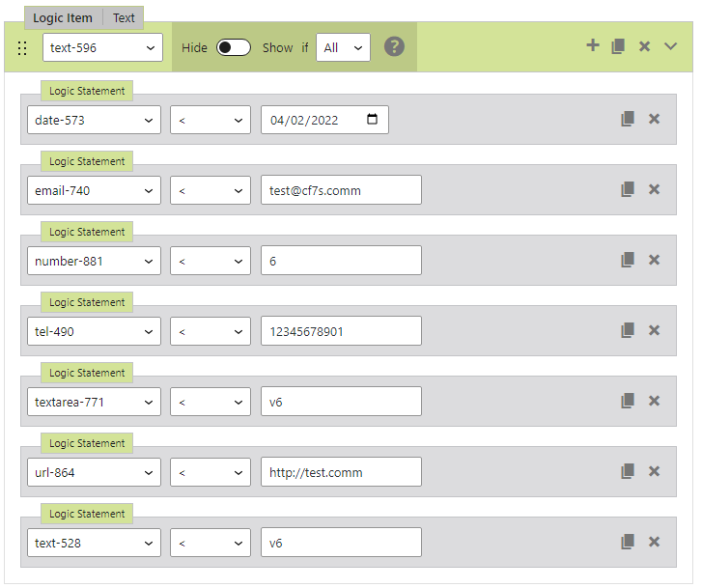Open the help question mark icon
Viewport: 702px width, 588px height.
coord(394,46)
